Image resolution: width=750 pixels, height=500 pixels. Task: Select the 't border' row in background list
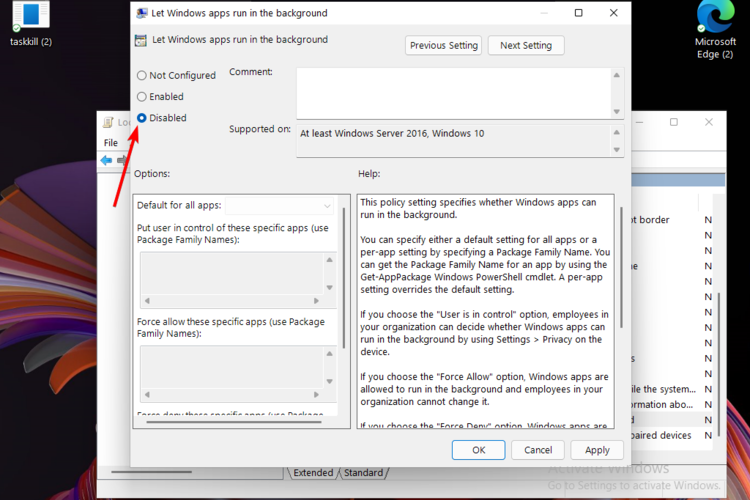[672, 220]
